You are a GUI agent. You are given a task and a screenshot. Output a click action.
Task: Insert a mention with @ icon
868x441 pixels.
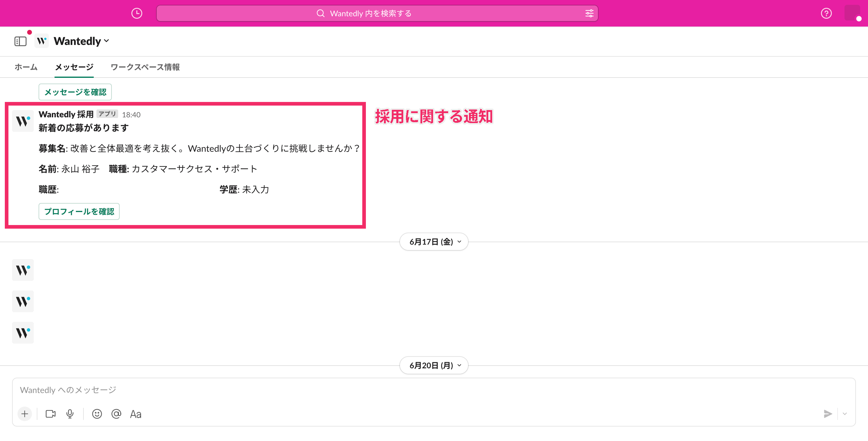click(x=116, y=414)
